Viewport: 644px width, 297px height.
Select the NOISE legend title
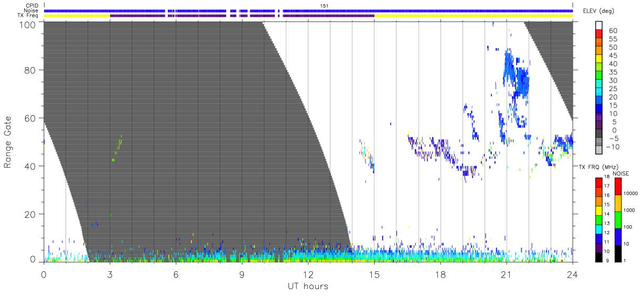[x=621, y=173]
